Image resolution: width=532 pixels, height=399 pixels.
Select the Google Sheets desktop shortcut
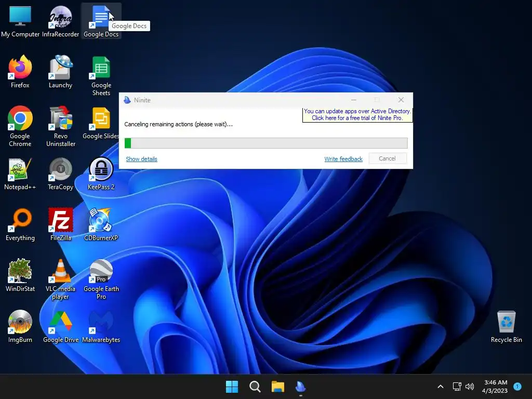101,76
